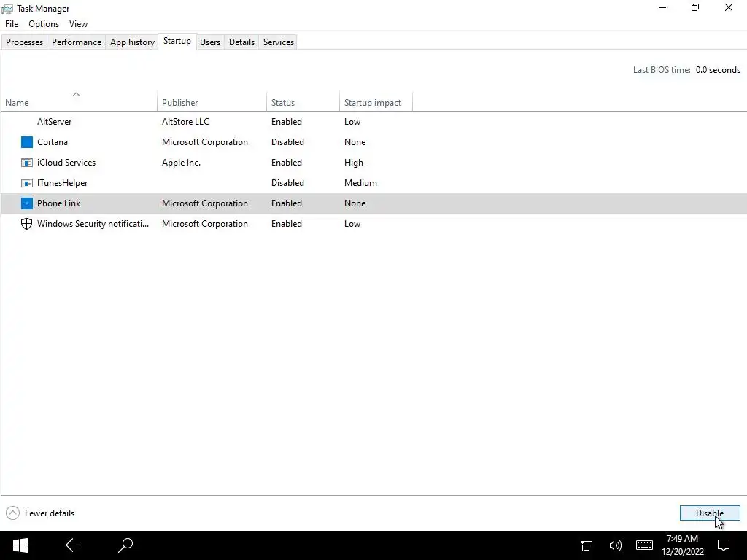The width and height of the screenshot is (747, 560).
Task: Switch to the Performance tab
Action: pyautogui.click(x=76, y=42)
